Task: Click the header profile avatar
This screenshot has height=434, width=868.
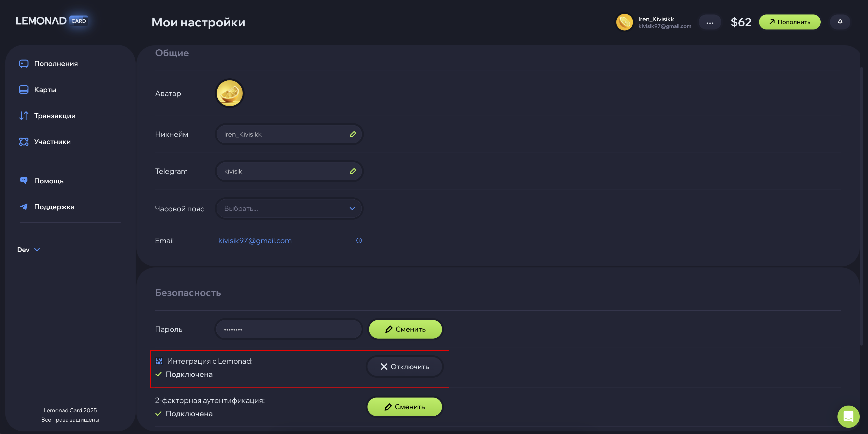Action: tap(624, 22)
